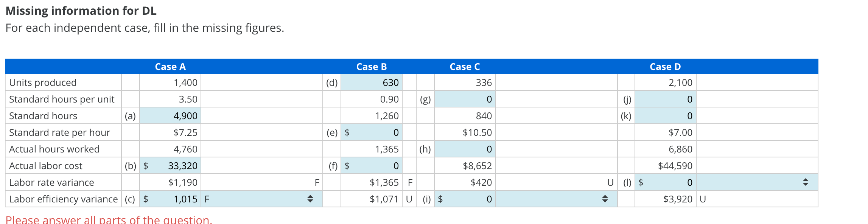This screenshot has height=224, width=868.
Task: Select the (h) actual hours worked cell for Case C
Action: tap(465, 149)
